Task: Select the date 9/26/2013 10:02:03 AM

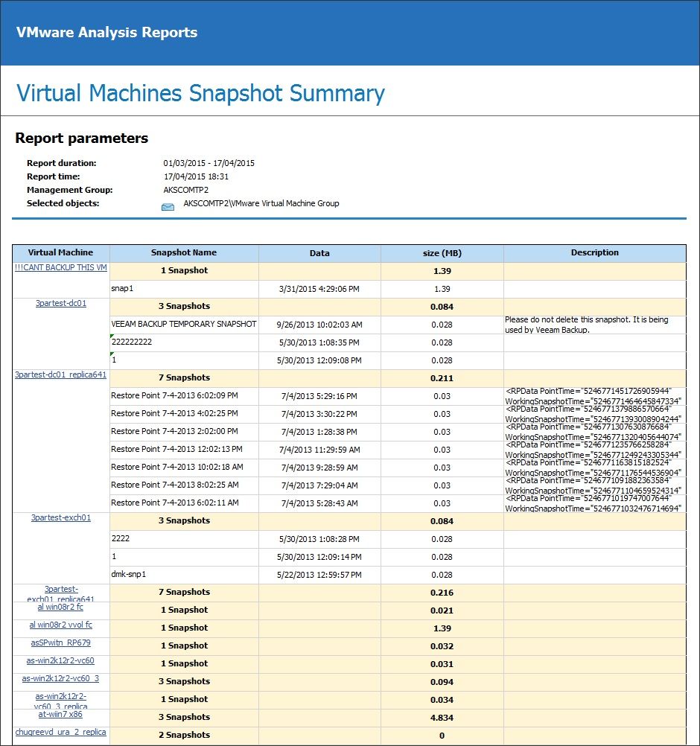Action: click(319, 325)
